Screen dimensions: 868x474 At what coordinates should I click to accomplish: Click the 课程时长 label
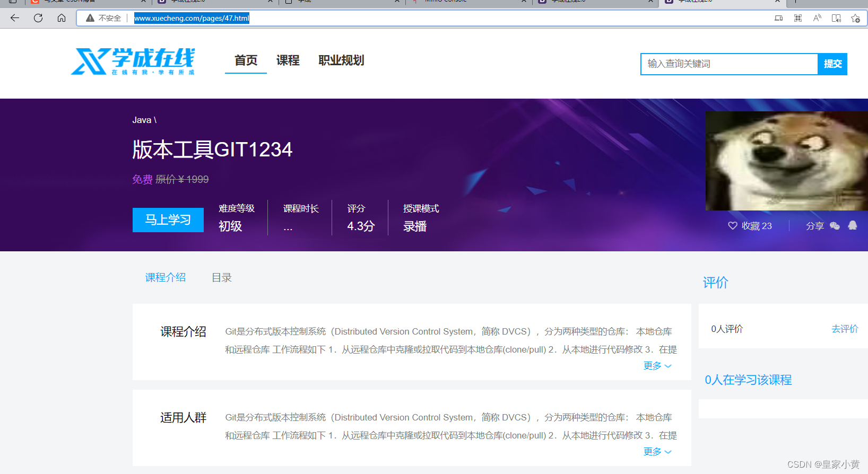pyautogui.click(x=301, y=208)
